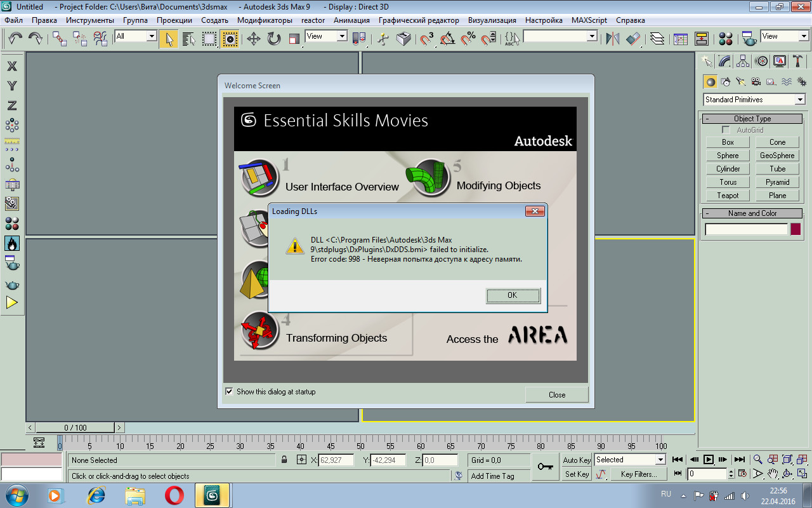This screenshot has width=812, height=508.
Task: Select the Cameras category icon
Action: click(x=756, y=81)
